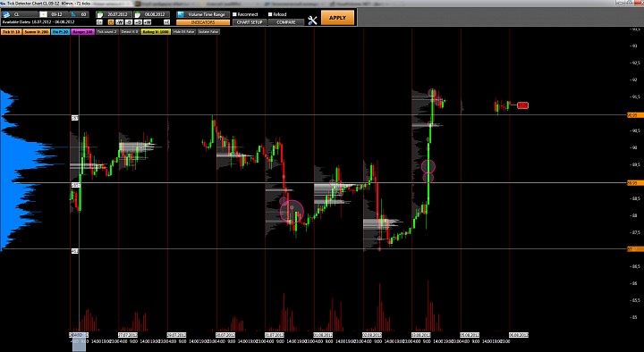The width and height of the screenshot is (644, 352).
Task: Click the contract month icon beside 09-12
Action: tap(44, 14)
